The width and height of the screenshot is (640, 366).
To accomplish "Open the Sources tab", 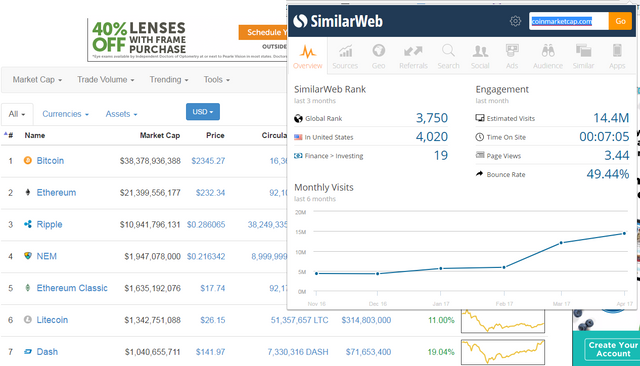I will pyautogui.click(x=345, y=56).
